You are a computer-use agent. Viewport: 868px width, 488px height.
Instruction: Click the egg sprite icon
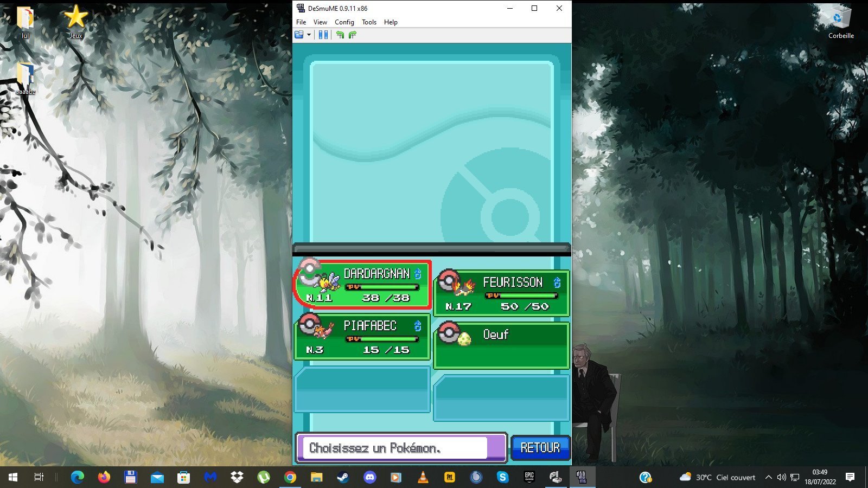tap(464, 339)
